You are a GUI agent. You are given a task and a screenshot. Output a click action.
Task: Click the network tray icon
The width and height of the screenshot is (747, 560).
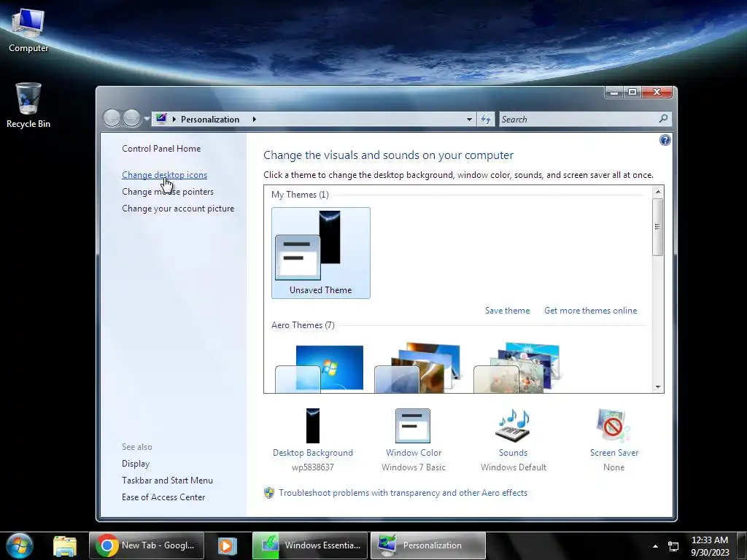pos(673,546)
